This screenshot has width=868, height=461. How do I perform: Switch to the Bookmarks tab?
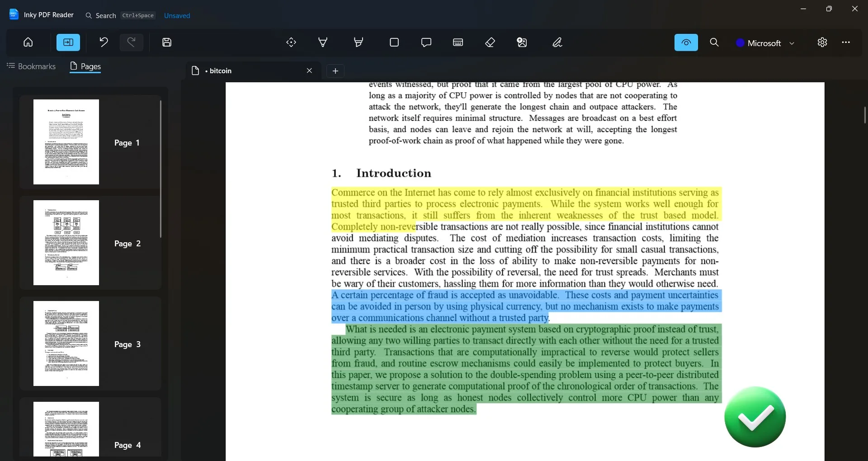31,66
